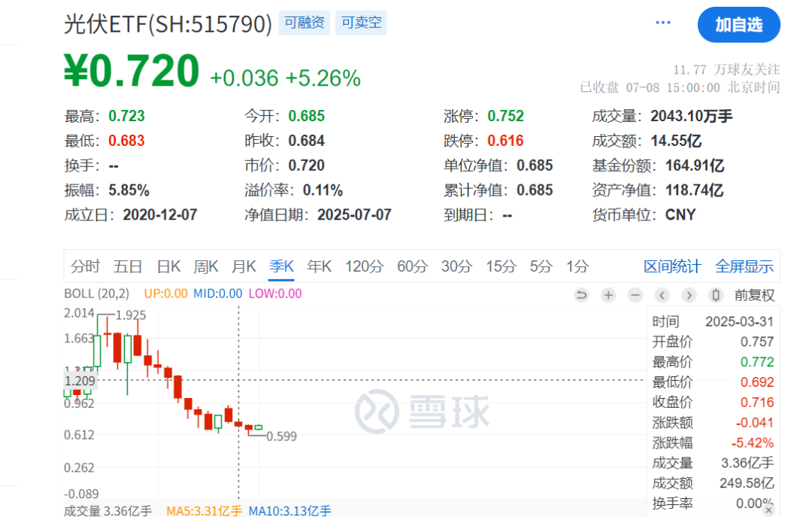Click the 成交额 14.55亿 value in header
The image size is (812, 517).
pyautogui.click(x=676, y=141)
